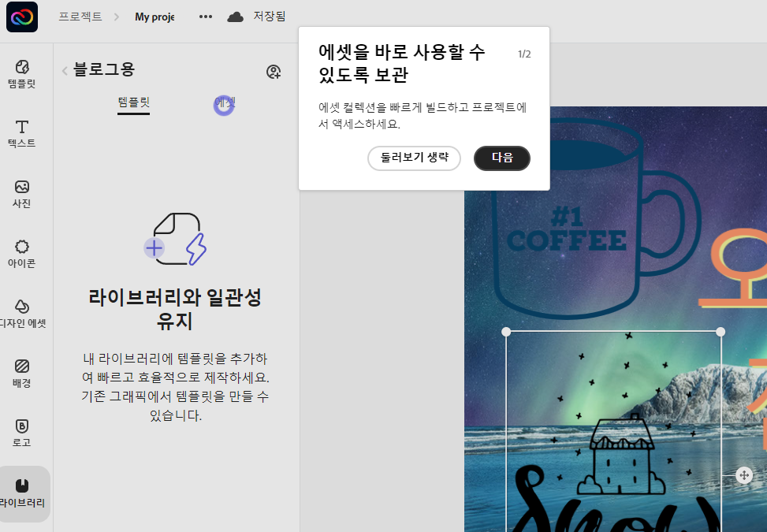Go back with the arrow beside 블로그용
767x532 pixels.
[65, 71]
